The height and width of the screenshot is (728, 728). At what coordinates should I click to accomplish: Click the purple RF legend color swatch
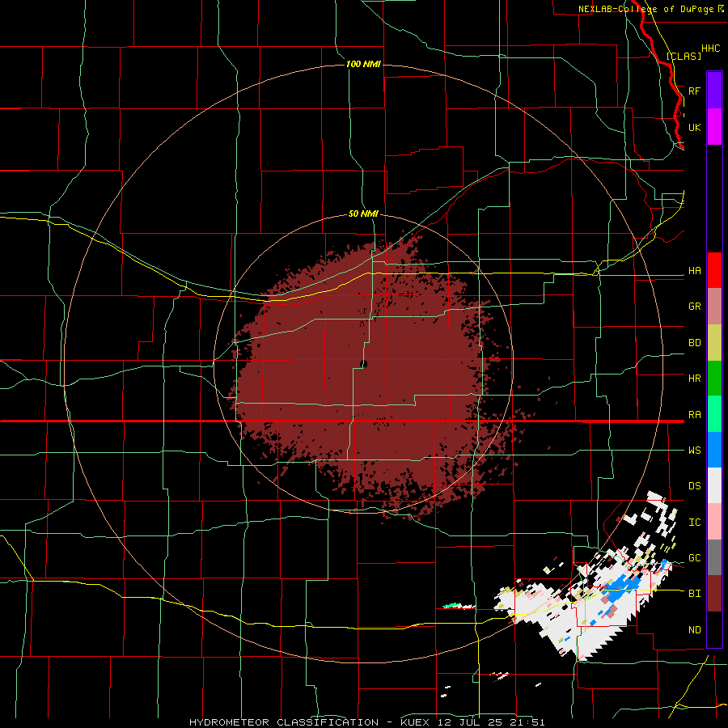pos(714,91)
